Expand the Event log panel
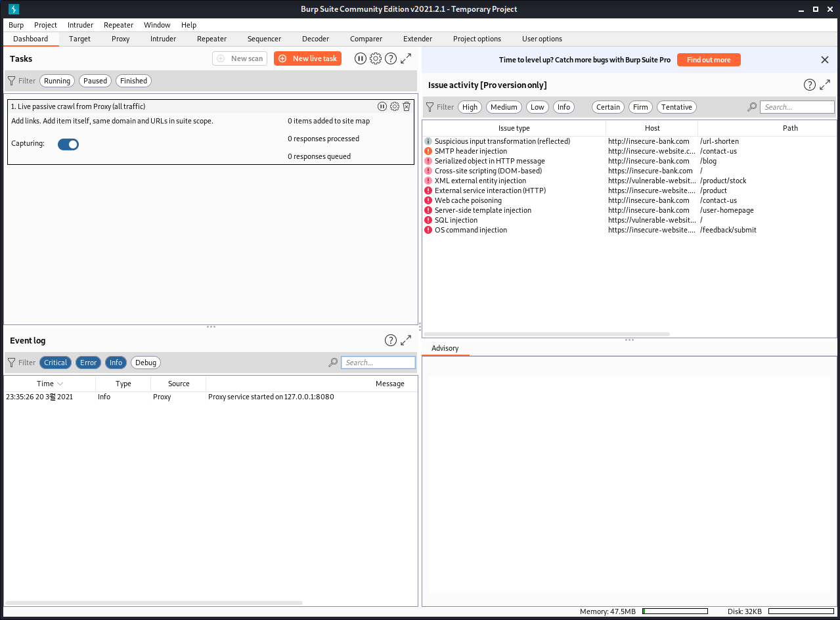Image resolution: width=840 pixels, height=620 pixels. point(406,340)
